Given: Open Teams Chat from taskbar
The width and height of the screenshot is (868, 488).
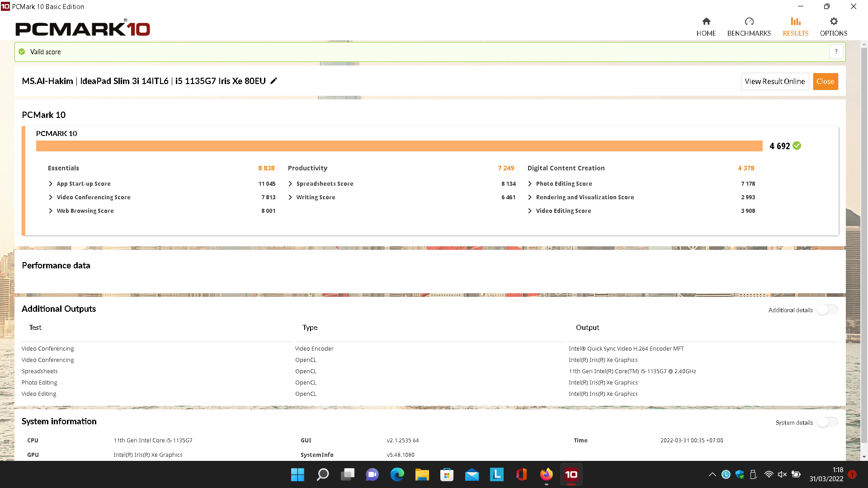Looking at the screenshot, I should click(x=372, y=474).
